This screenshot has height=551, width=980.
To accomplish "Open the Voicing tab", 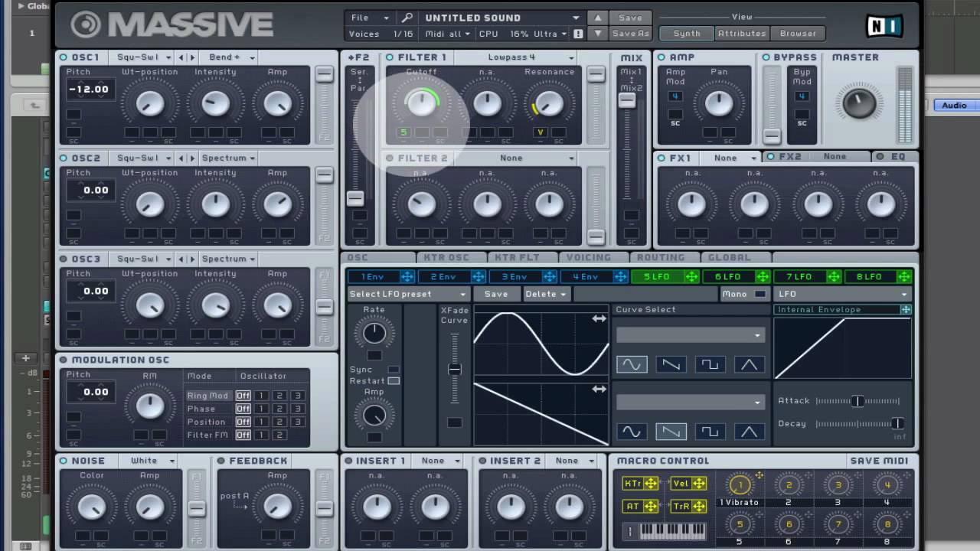I will coord(592,258).
